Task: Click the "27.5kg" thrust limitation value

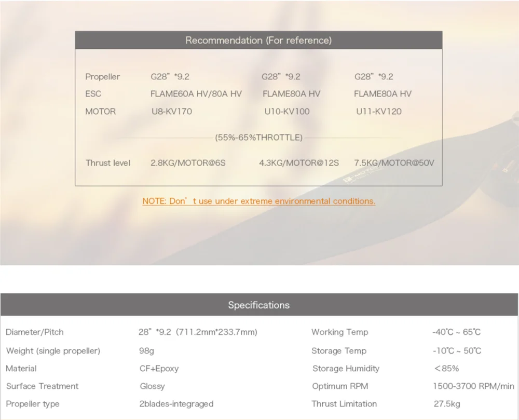Action: (x=447, y=404)
